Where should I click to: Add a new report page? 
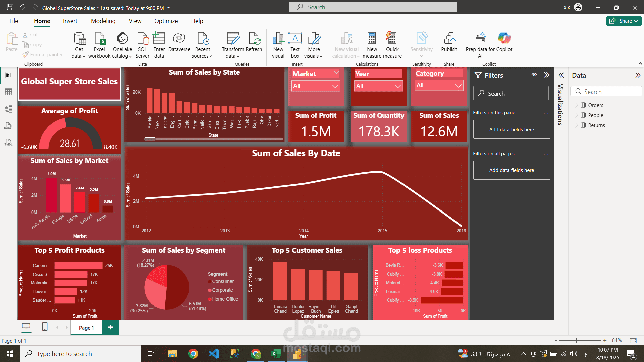(x=110, y=327)
